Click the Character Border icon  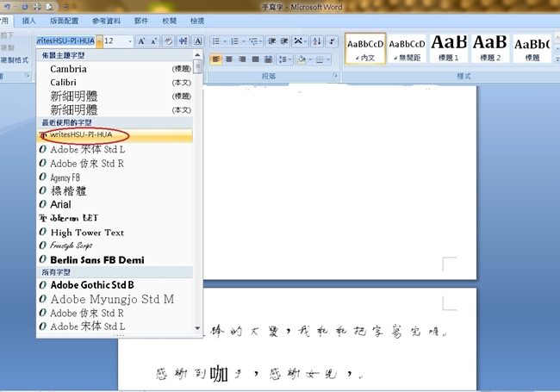[x=198, y=41]
